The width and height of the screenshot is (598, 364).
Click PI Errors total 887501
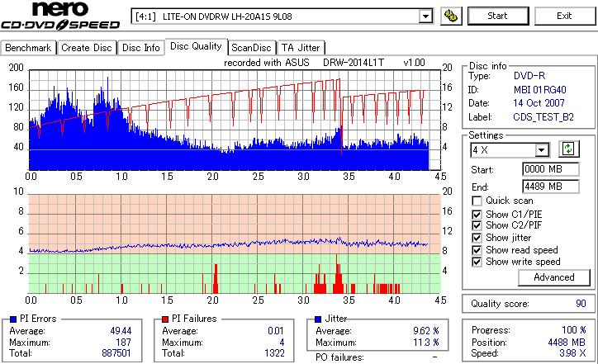(x=116, y=353)
